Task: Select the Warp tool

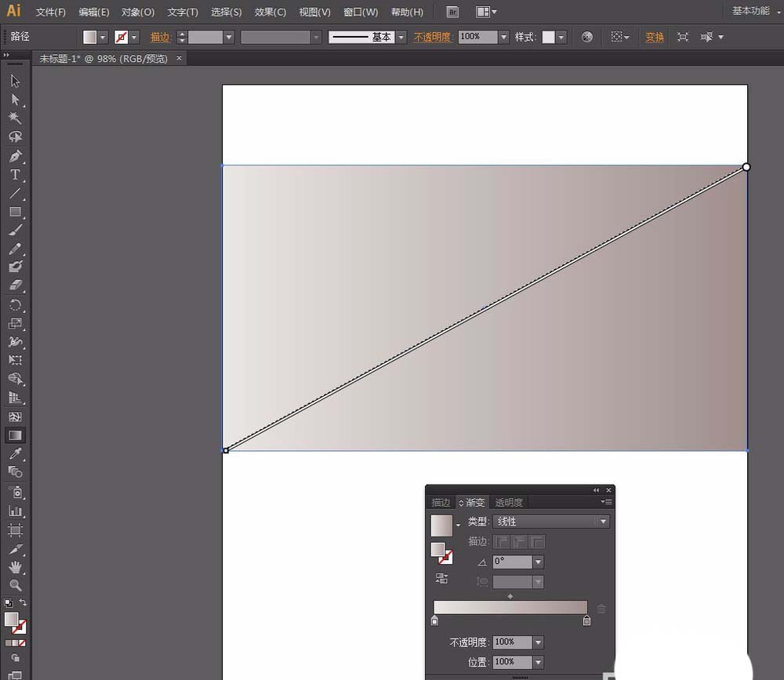Action: point(15,342)
